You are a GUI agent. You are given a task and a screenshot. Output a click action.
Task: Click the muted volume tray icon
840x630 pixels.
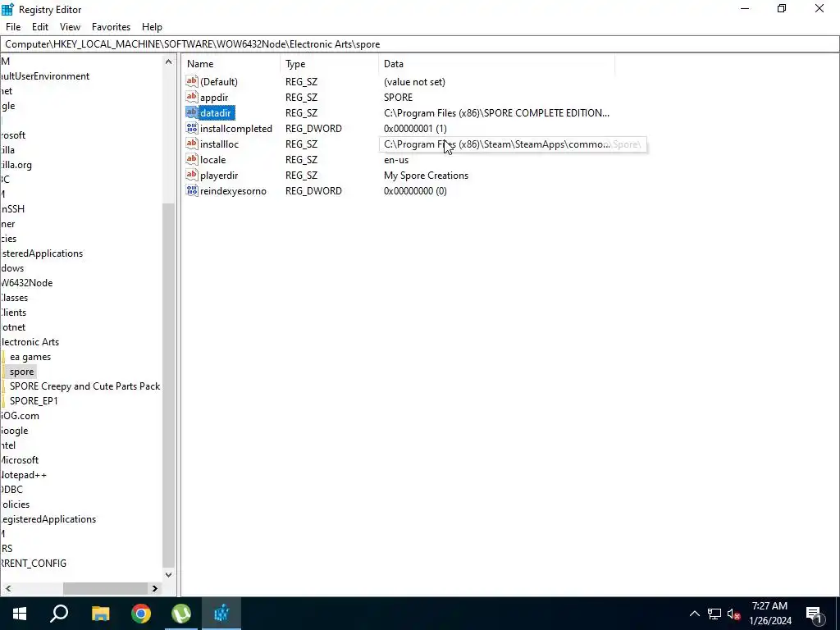pos(733,614)
